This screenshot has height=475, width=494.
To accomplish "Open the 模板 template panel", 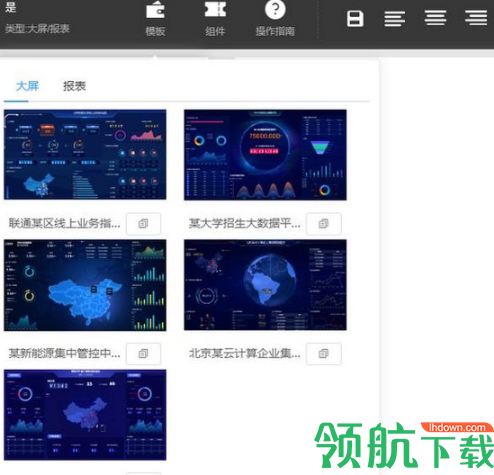I will pos(155,19).
